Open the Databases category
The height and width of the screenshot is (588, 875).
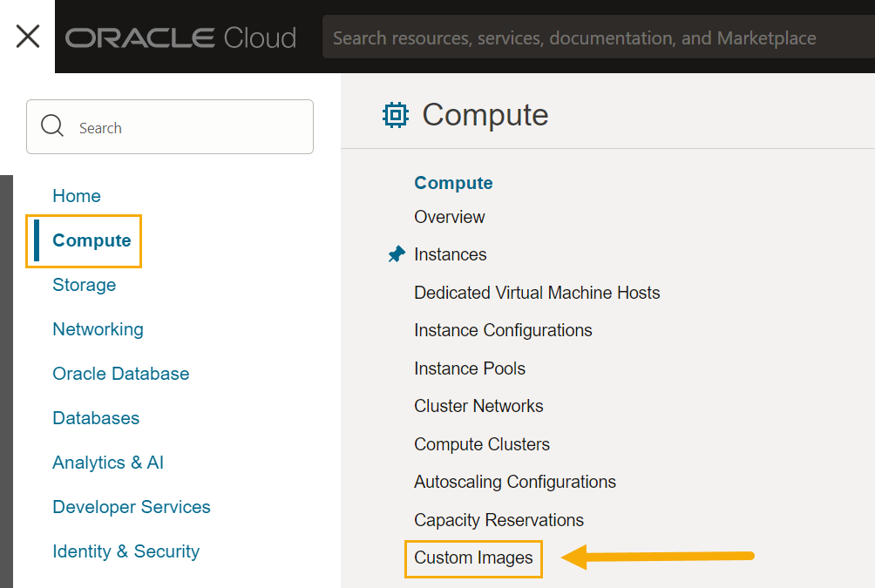(x=96, y=418)
